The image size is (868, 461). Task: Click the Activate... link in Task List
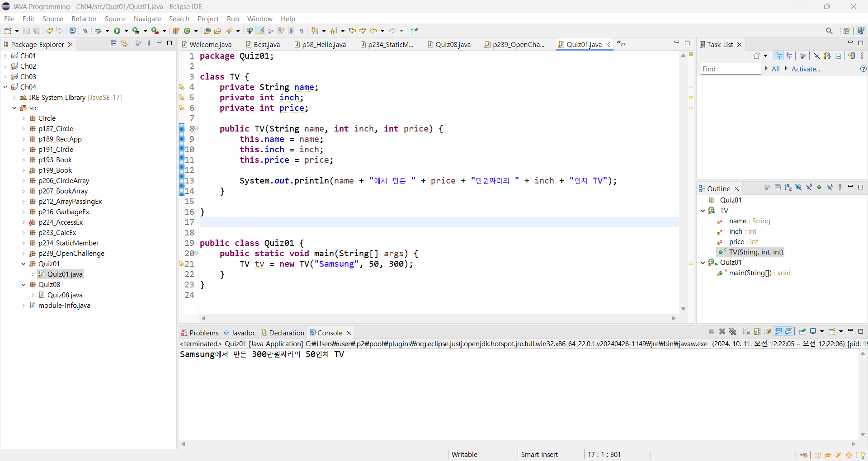point(806,69)
